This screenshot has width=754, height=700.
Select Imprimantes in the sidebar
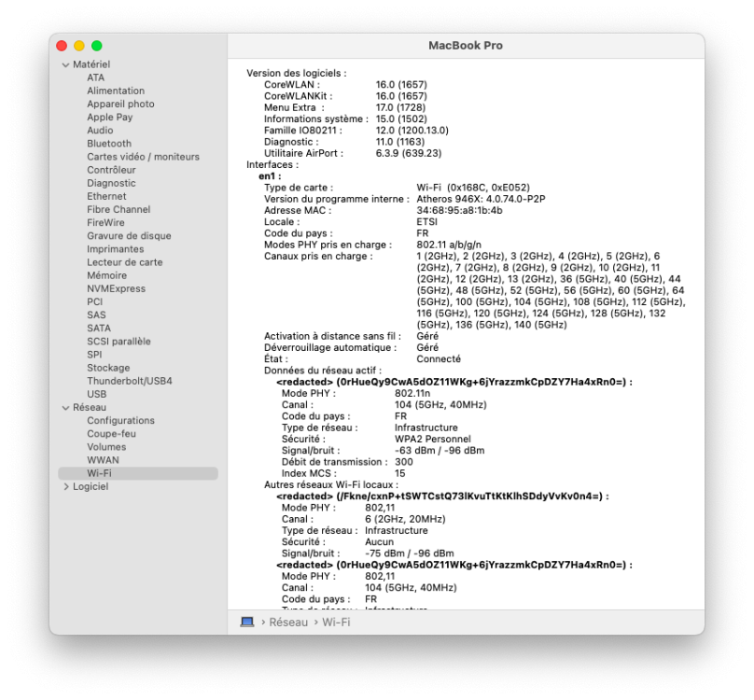pyautogui.click(x=116, y=249)
